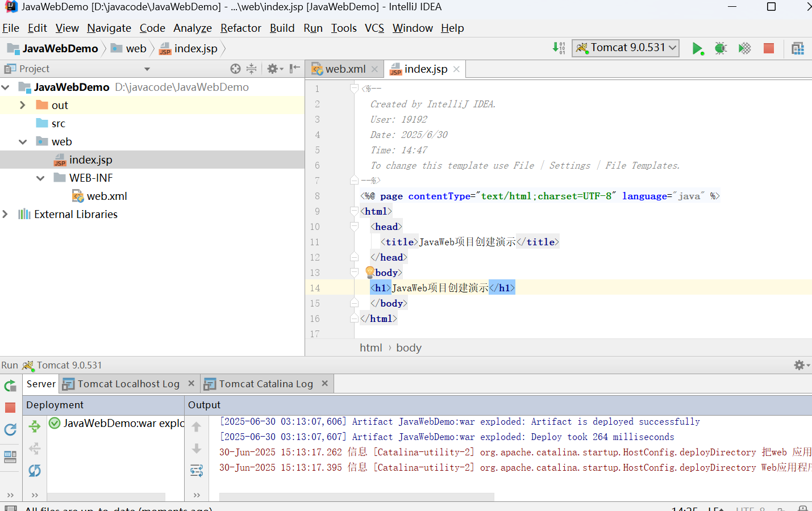
Task: Restore layout icon in Run sidebar
Action: tap(10, 457)
